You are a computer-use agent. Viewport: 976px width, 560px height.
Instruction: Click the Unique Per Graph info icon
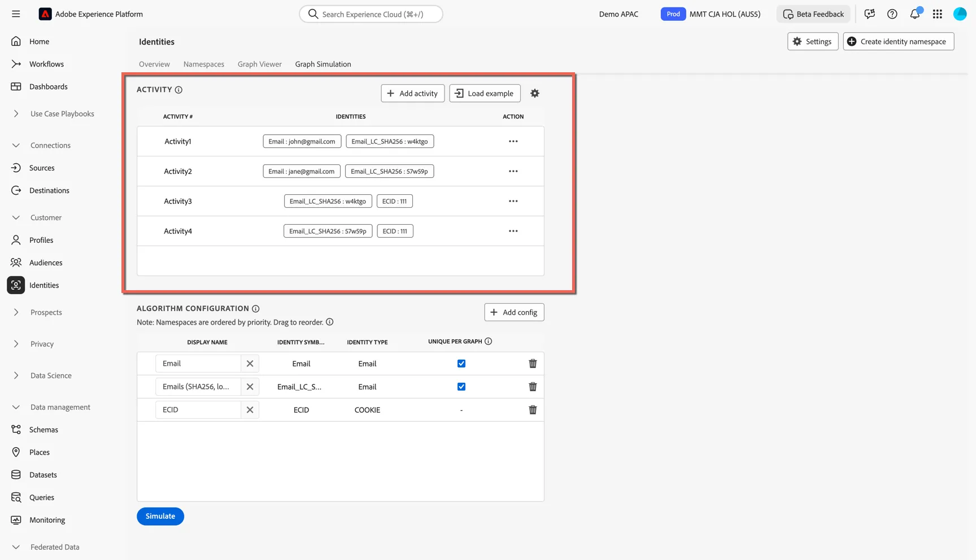click(x=488, y=342)
